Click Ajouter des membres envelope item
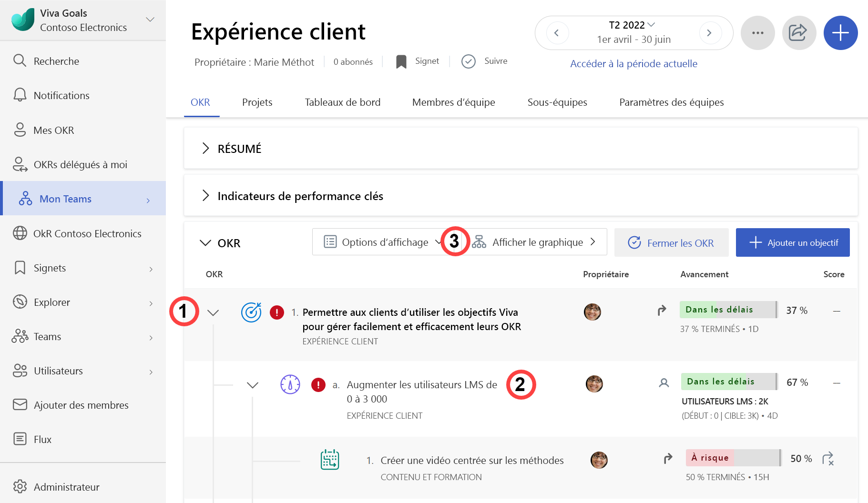Image resolution: width=868 pixels, height=503 pixels. (83, 405)
